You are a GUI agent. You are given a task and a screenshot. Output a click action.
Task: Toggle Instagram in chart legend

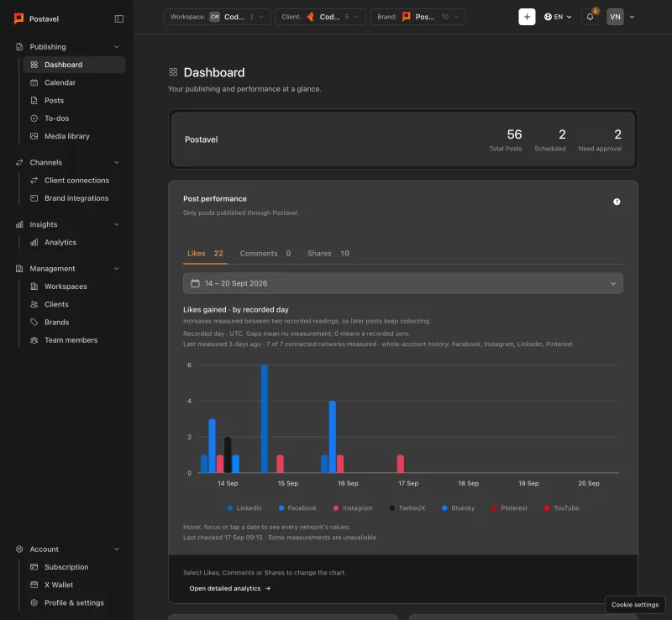point(353,508)
